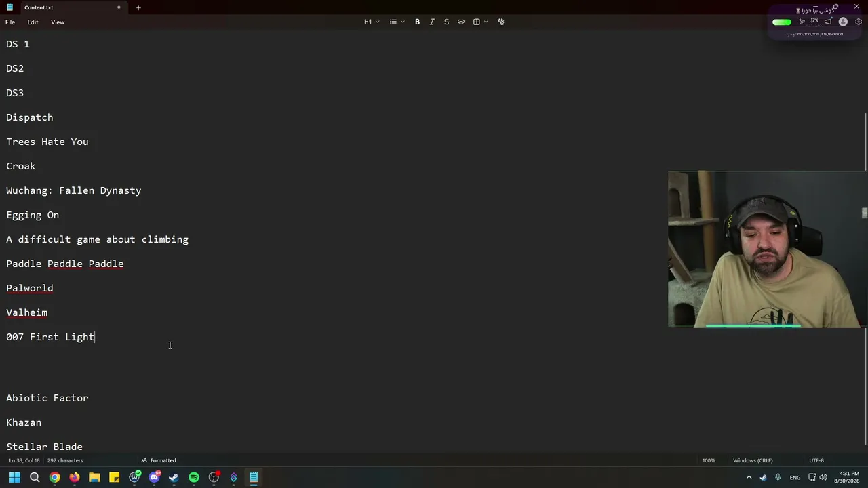Clear formatting using the toolbar icon
This screenshot has width=868, height=488.
pos(501,22)
